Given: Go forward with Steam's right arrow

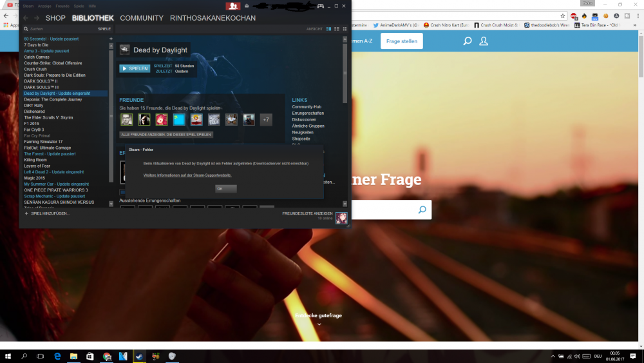Looking at the screenshot, I should click(37, 18).
